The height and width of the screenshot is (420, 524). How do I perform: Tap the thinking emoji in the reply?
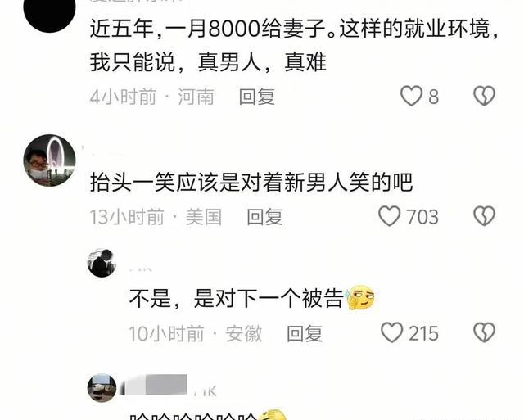pos(360,297)
